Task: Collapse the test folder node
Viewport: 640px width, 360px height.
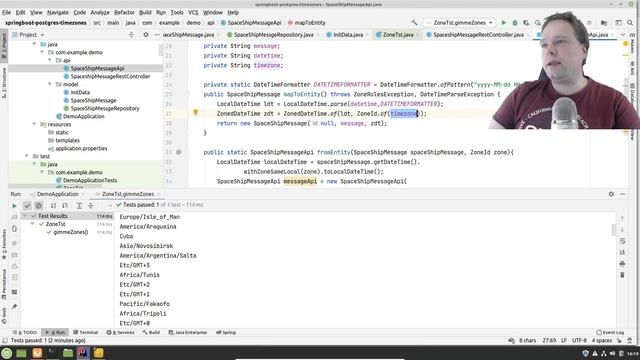Action: click(27, 156)
